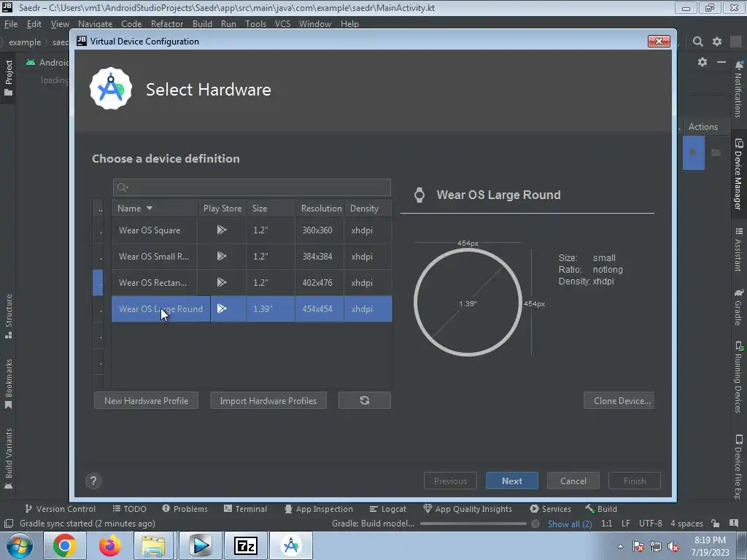Launch the virtual device play action
This screenshot has height=560, width=747.
[x=693, y=152]
